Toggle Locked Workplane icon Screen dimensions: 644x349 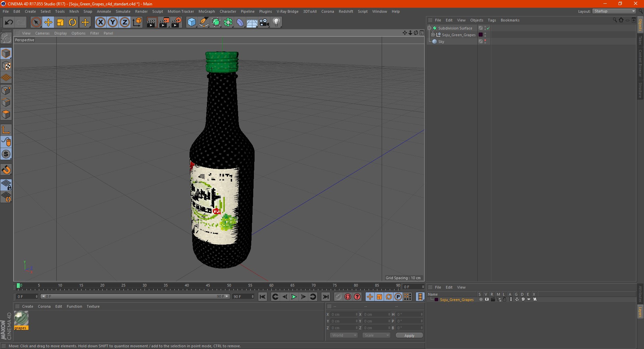coord(6,185)
